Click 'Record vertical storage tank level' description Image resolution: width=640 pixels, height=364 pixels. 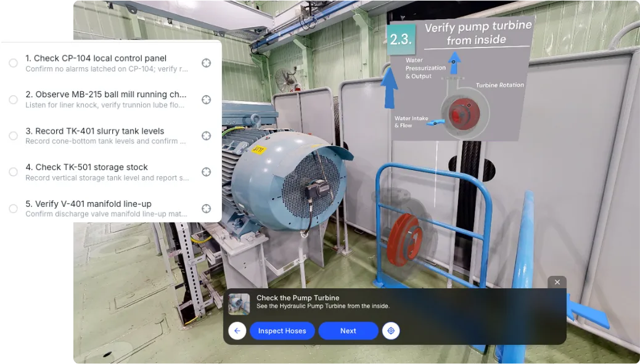tap(107, 178)
